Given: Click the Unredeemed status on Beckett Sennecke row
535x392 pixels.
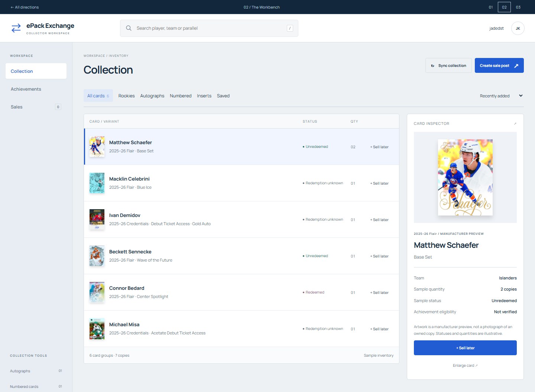Looking at the screenshot, I should click(x=315, y=256).
